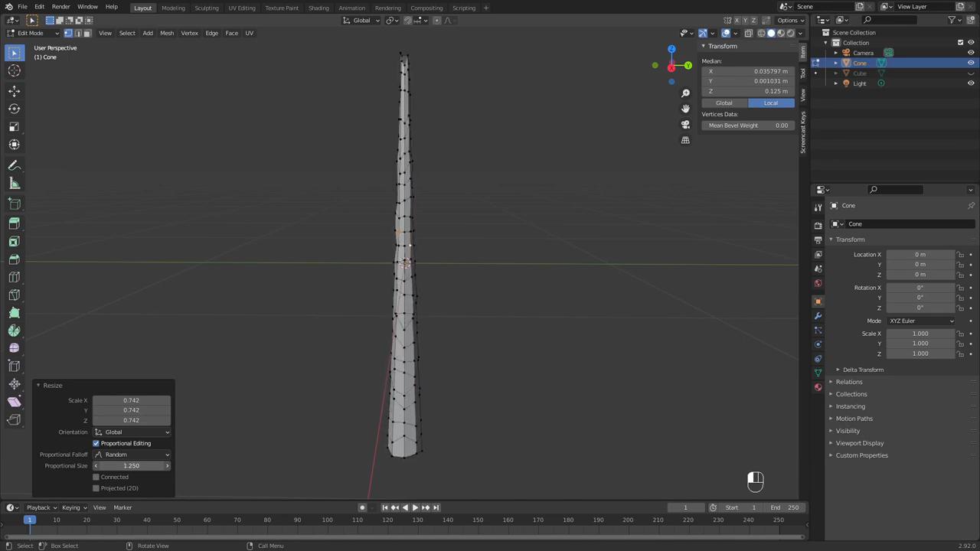Enable the Projected (2D) checkbox
The image size is (980, 551).
click(96, 488)
